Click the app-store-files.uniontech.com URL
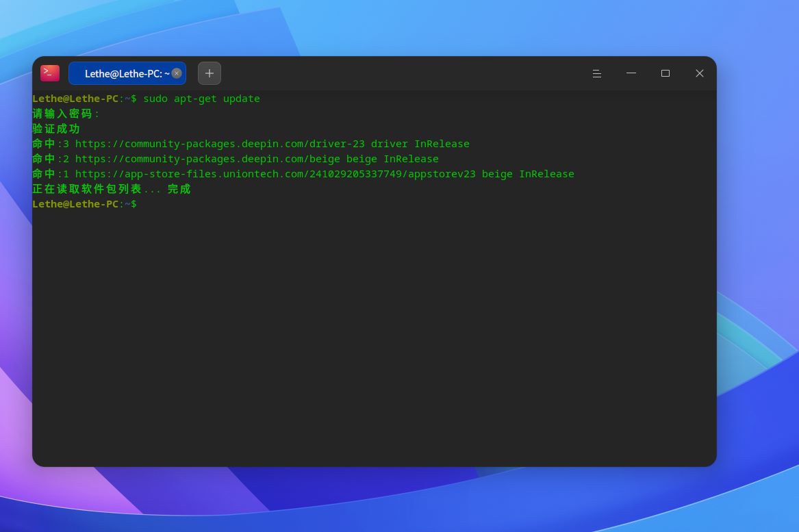799x532 pixels. tap(276, 175)
